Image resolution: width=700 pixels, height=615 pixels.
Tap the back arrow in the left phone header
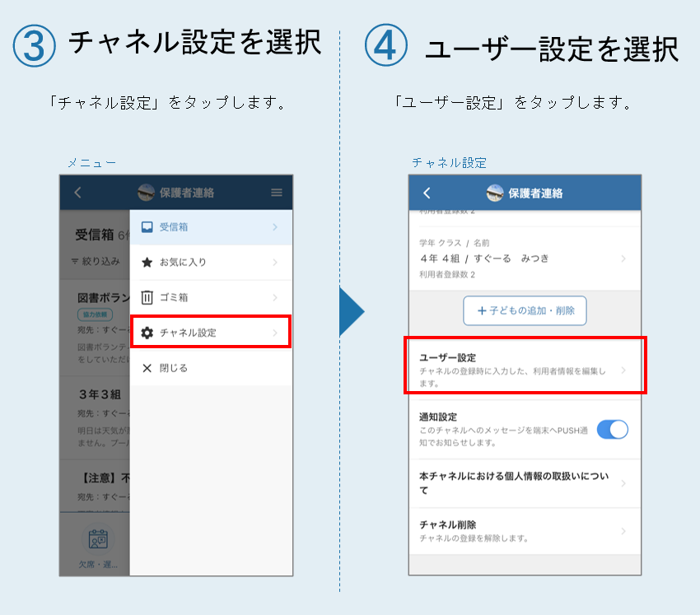click(77, 193)
